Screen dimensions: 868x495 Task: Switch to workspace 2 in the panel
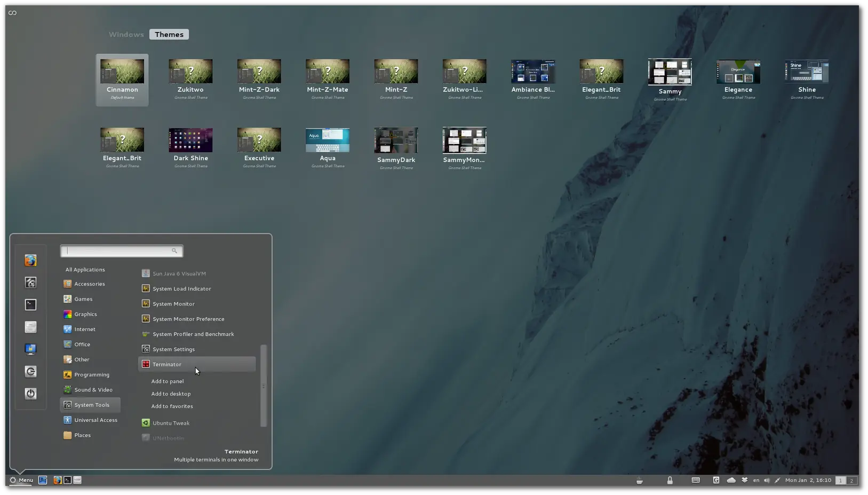click(851, 481)
